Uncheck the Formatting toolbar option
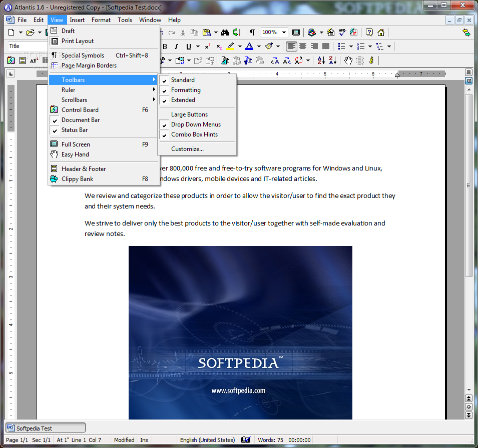 [197, 90]
